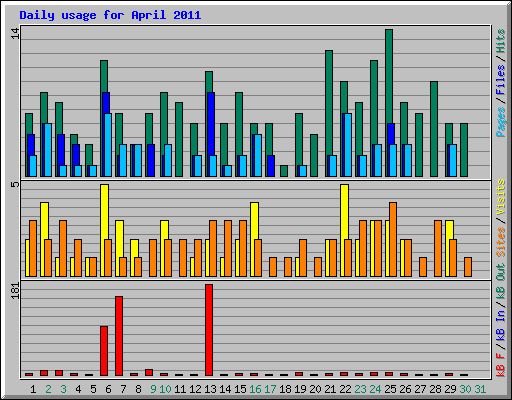
Task: Click the red kB bar for day 7
Action: pos(119,336)
